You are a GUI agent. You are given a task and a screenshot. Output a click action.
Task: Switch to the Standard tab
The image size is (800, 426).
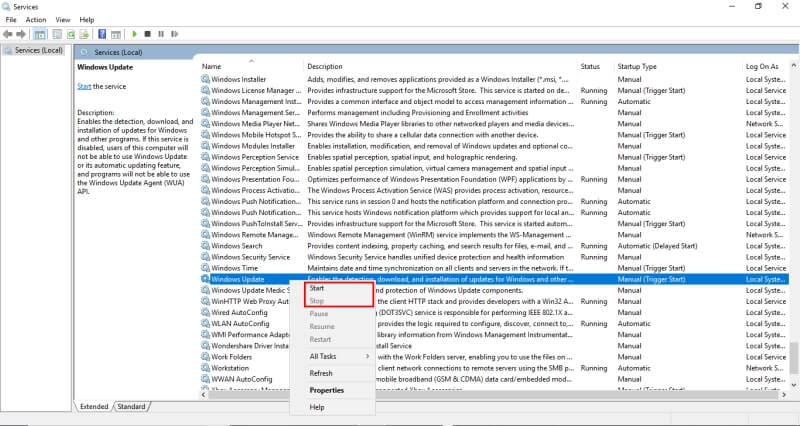coord(130,407)
